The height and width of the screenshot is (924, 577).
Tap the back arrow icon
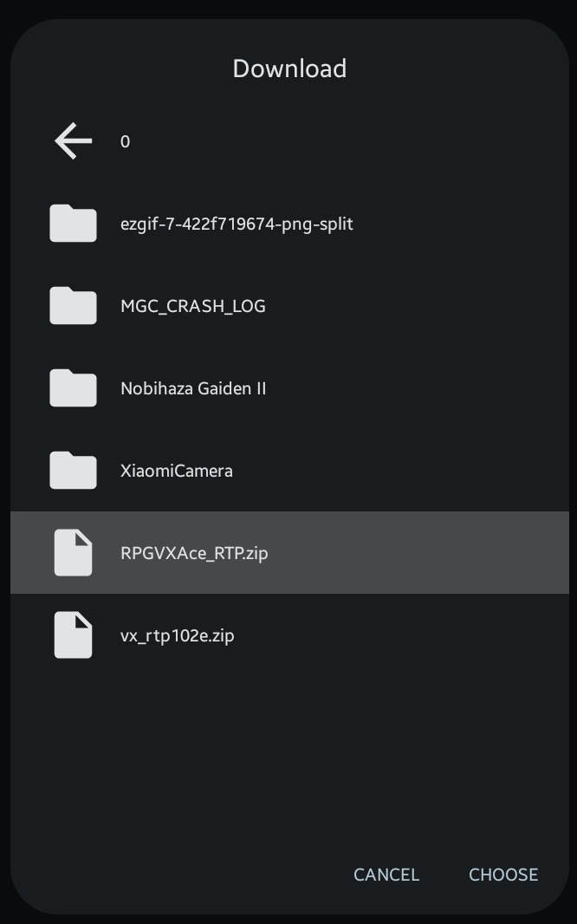[x=74, y=141]
